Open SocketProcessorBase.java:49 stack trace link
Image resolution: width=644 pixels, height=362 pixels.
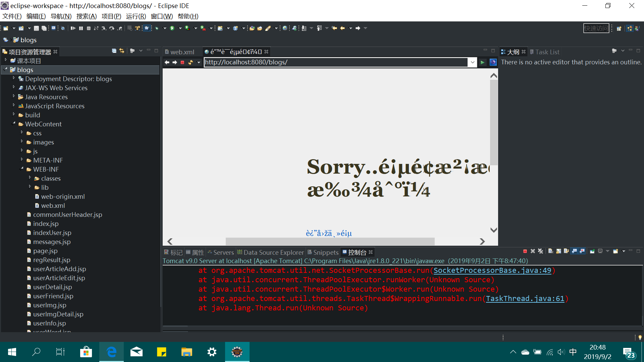coord(492,270)
